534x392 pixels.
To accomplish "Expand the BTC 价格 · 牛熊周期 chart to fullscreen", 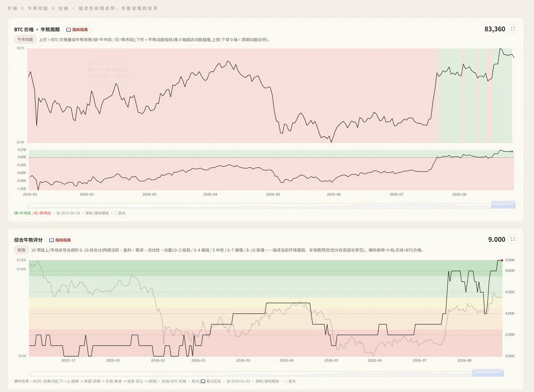I will [x=513, y=29].
